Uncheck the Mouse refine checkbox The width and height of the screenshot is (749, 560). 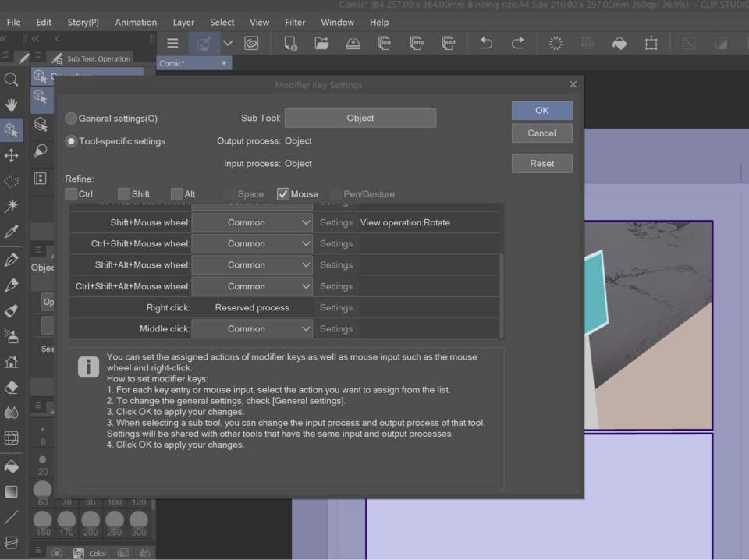pyautogui.click(x=282, y=194)
